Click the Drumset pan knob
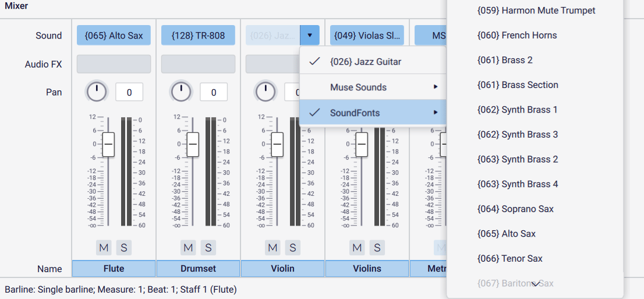The image size is (644, 299). click(x=181, y=92)
